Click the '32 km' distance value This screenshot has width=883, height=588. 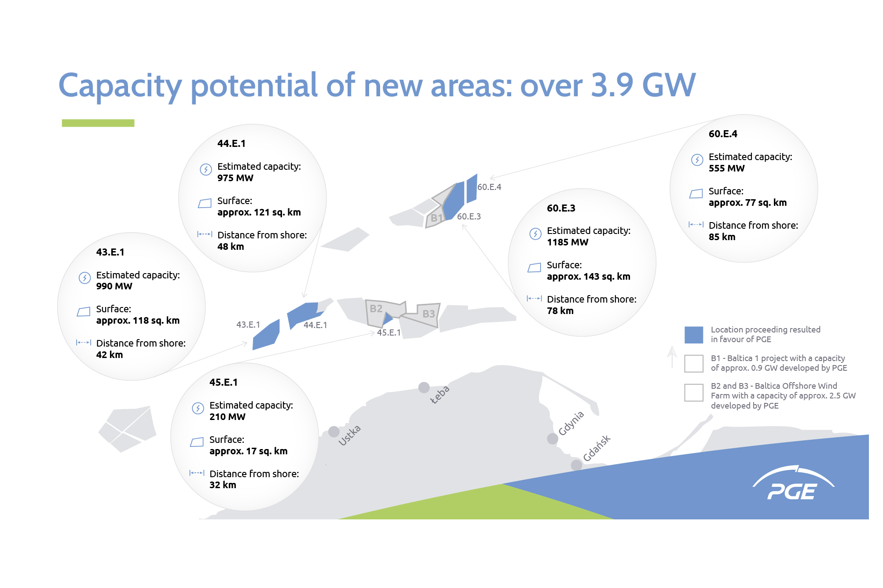223,485
